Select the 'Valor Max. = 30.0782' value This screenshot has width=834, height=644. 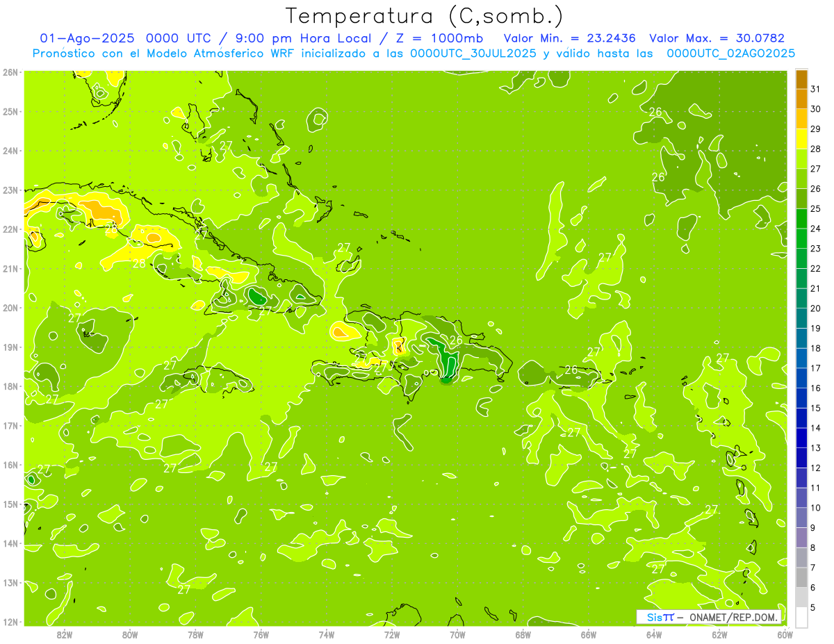tap(717, 38)
